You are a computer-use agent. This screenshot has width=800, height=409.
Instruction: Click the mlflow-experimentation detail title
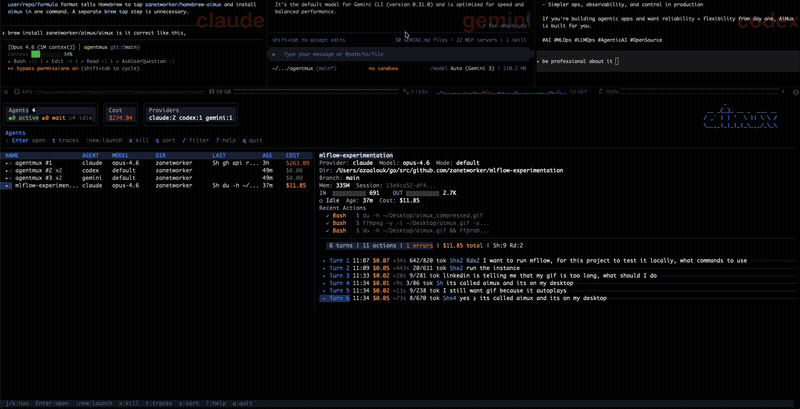pyautogui.click(x=356, y=155)
